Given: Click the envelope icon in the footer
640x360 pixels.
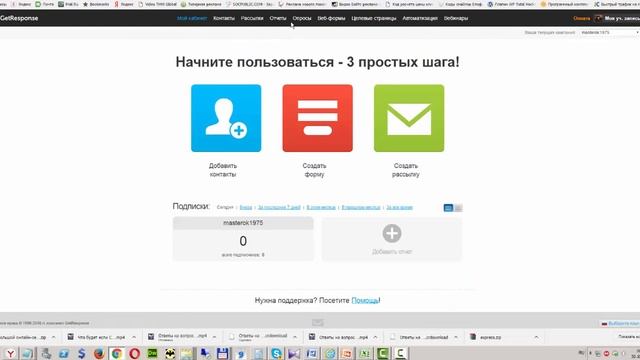Looking at the screenshot, I should (318, 323).
